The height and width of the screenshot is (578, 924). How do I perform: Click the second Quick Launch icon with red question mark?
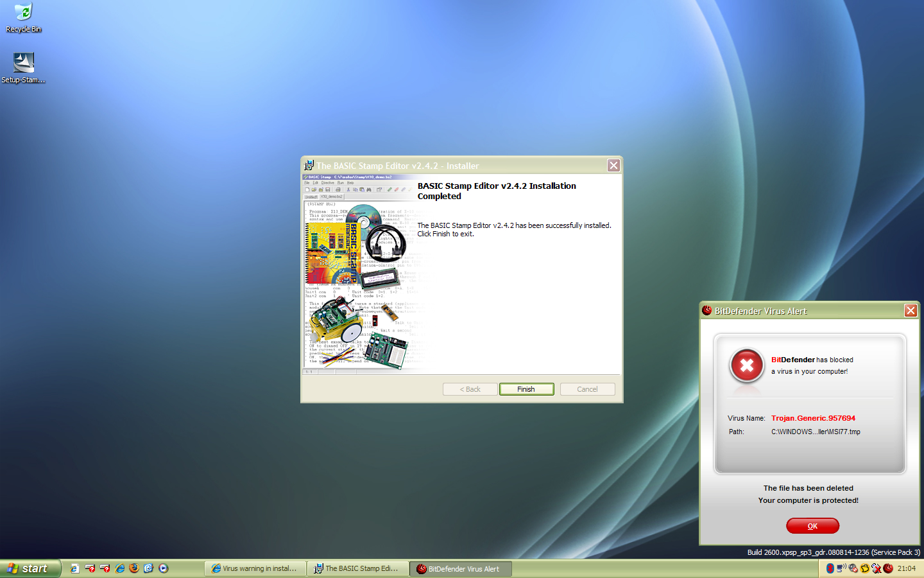[90, 568]
